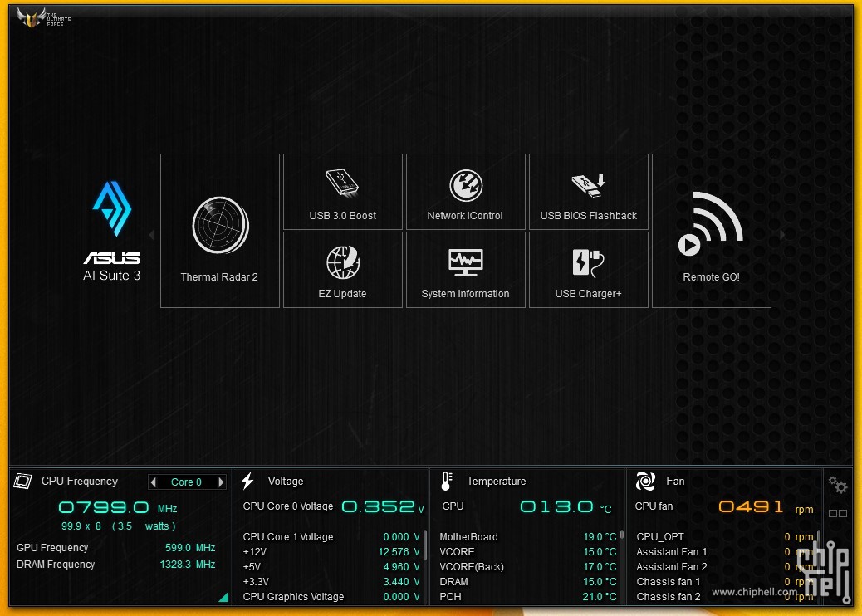Click the Temperature list scrollbar

(622, 535)
